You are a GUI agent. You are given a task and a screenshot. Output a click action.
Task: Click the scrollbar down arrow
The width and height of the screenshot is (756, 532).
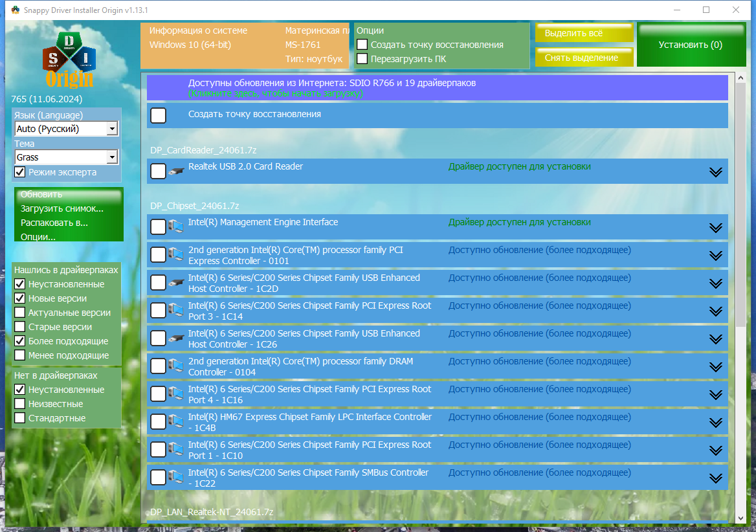click(740, 518)
